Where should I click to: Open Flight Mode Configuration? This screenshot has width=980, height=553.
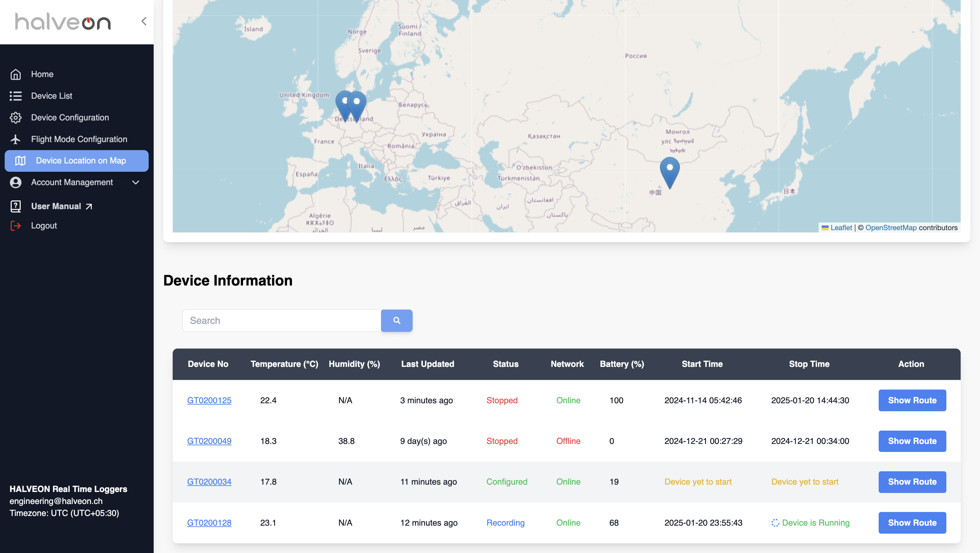point(79,139)
